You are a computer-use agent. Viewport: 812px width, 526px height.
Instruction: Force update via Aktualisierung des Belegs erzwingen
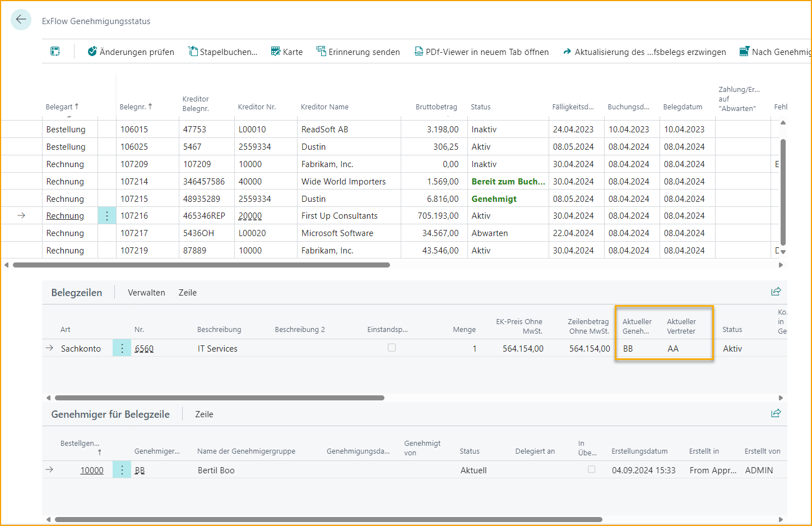tap(644, 52)
